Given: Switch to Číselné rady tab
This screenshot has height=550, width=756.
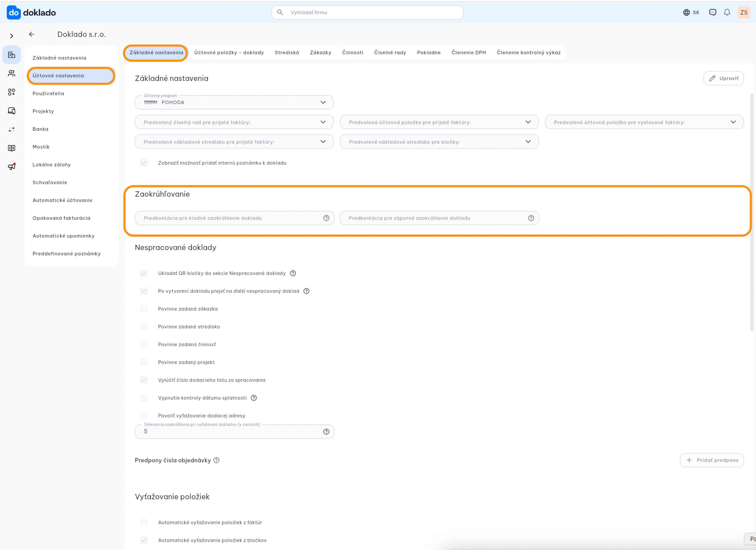Looking at the screenshot, I should 390,53.
